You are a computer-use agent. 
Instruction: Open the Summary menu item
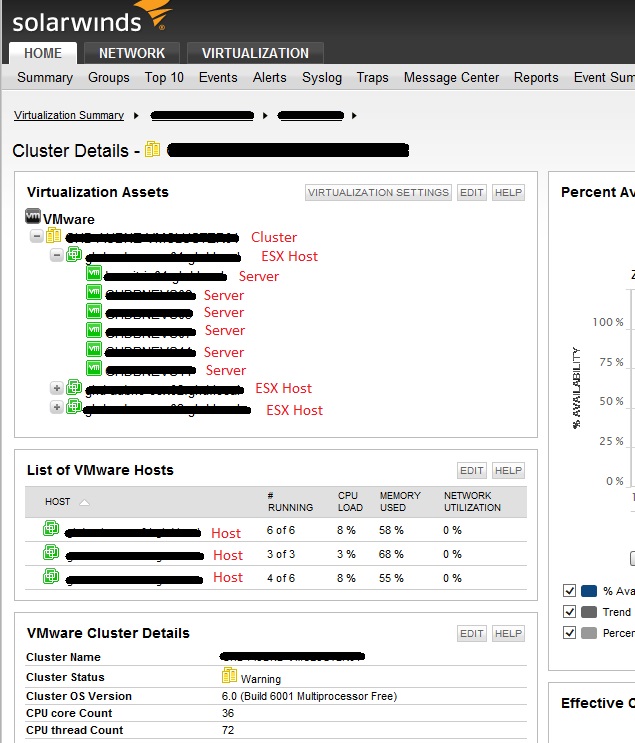click(45, 77)
